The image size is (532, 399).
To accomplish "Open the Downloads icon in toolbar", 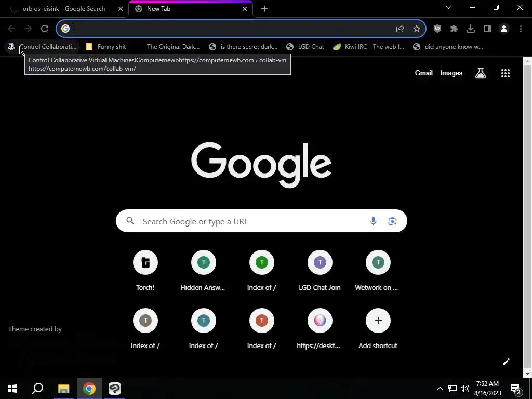I will pyautogui.click(x=471, y=29).
